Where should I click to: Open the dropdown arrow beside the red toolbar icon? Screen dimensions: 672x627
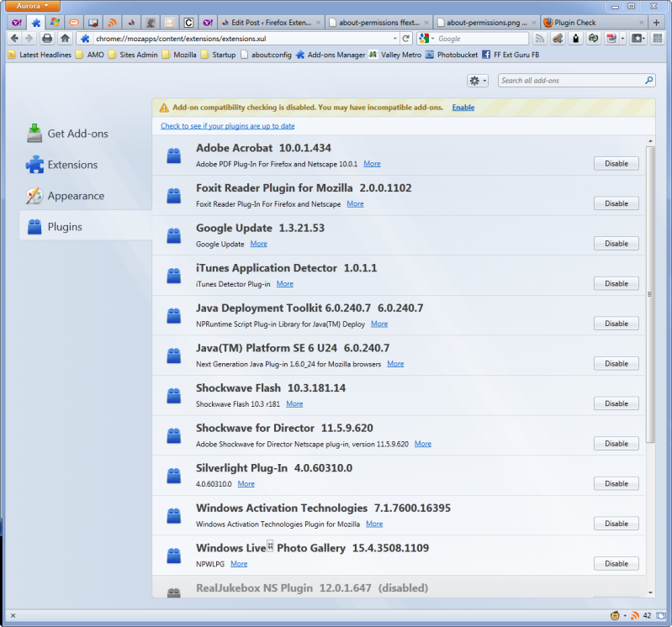[x=622, y=39]
